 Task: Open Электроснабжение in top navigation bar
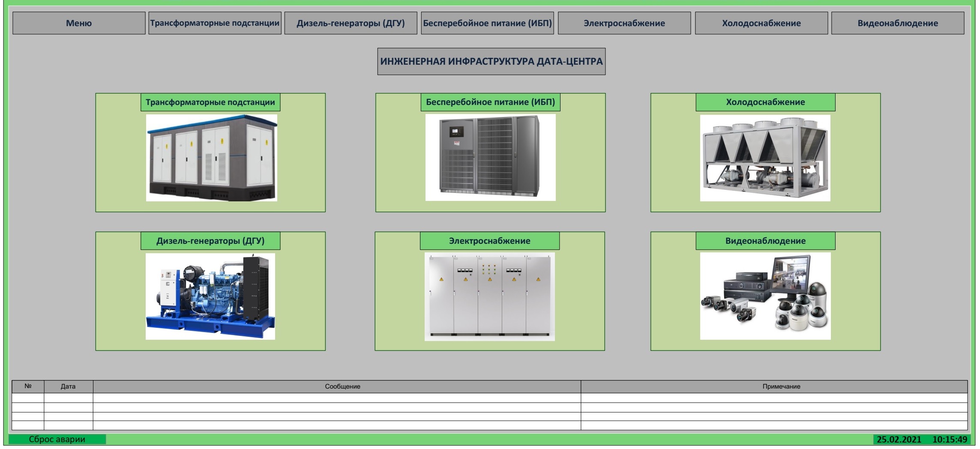pyautogui.click(x=624, y=23)
